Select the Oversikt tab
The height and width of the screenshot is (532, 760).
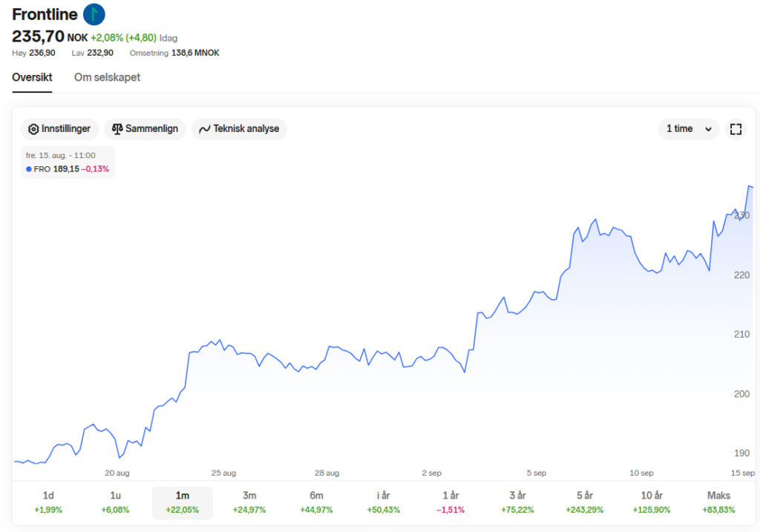[32, 77]
